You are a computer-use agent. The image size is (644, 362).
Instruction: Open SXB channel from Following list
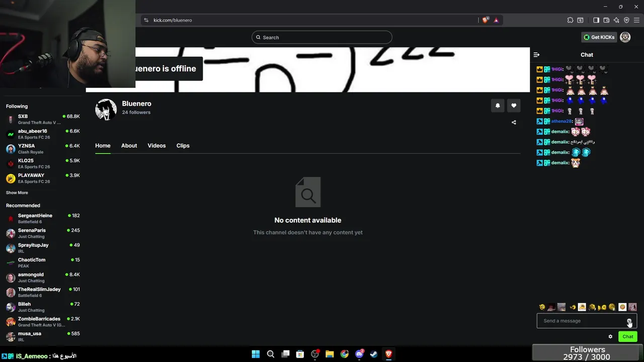(43, 119)
